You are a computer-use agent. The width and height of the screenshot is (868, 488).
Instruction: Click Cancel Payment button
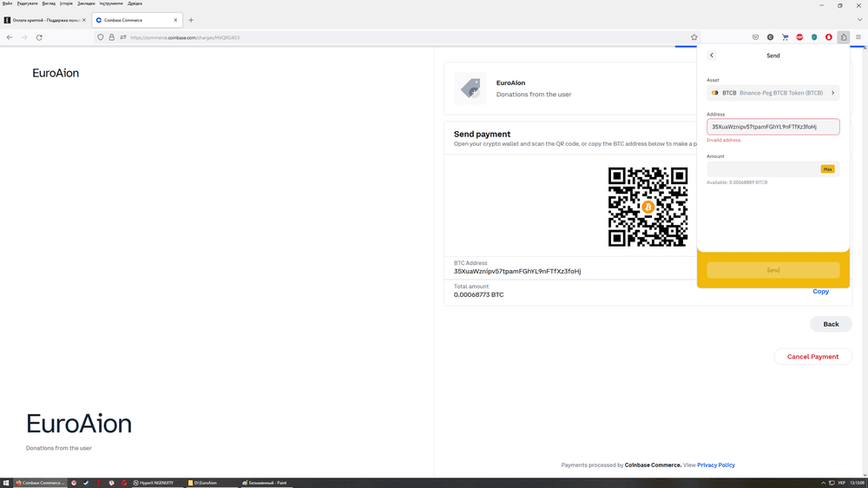pos(812,357)
